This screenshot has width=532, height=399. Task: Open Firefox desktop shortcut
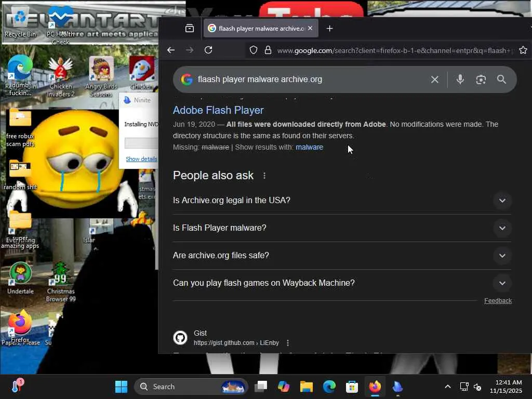20,326
